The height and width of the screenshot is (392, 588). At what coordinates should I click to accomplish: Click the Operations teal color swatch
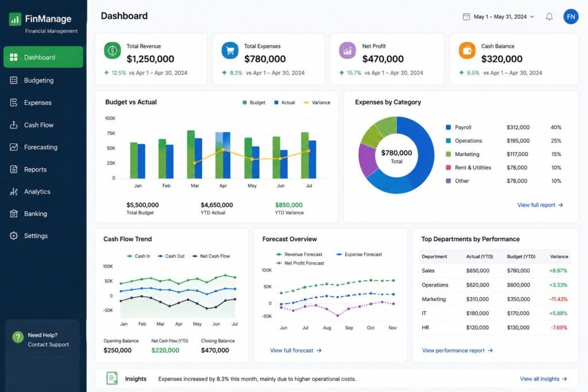pyautogui.click(x=448, y=141)
